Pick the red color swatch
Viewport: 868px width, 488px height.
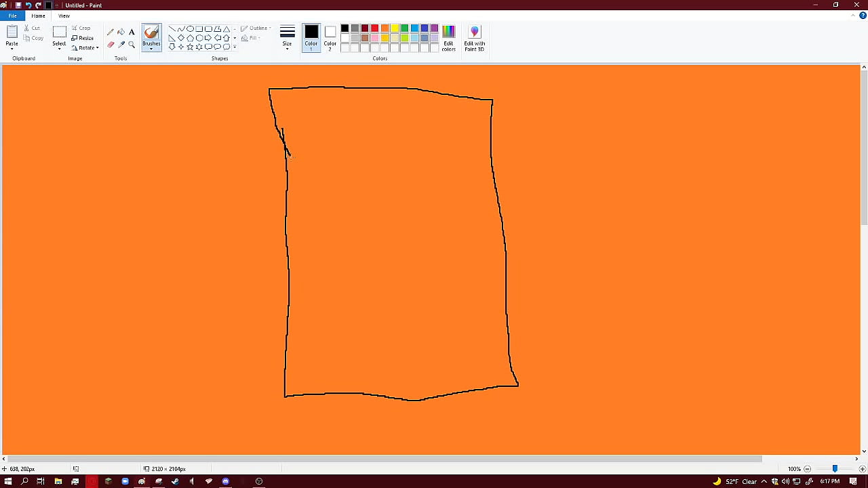click(374, 28)
